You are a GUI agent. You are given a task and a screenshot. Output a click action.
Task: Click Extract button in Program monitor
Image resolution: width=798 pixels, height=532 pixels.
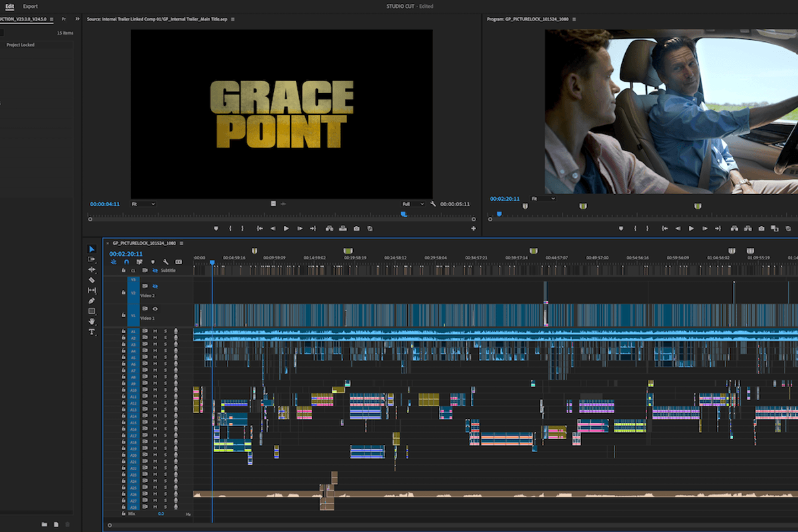point(747,228)
